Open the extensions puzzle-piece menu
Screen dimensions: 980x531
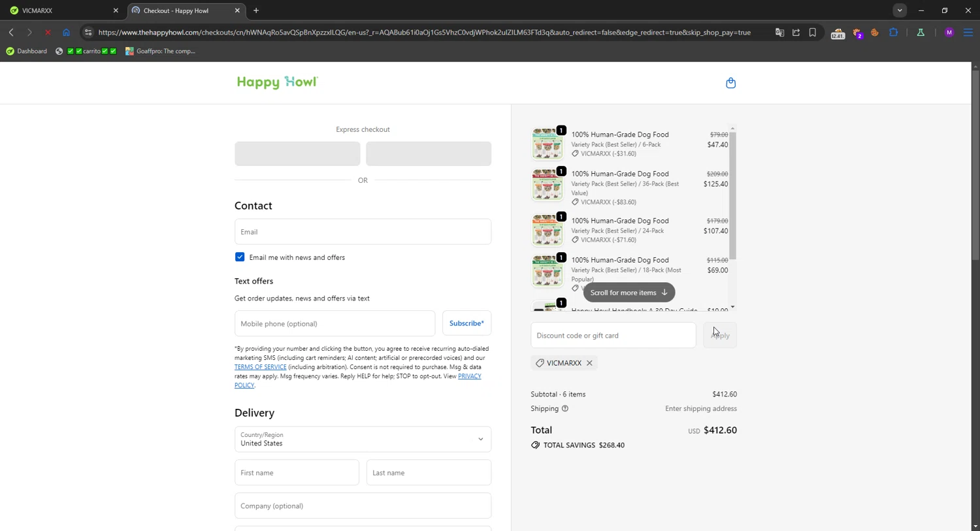(x=893, y=32)
